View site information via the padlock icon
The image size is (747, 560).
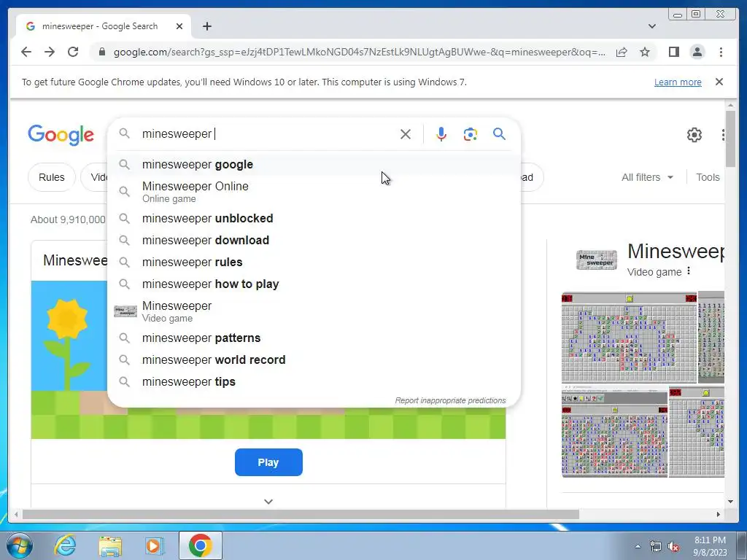pyautogui.click(x=101, y=52)
